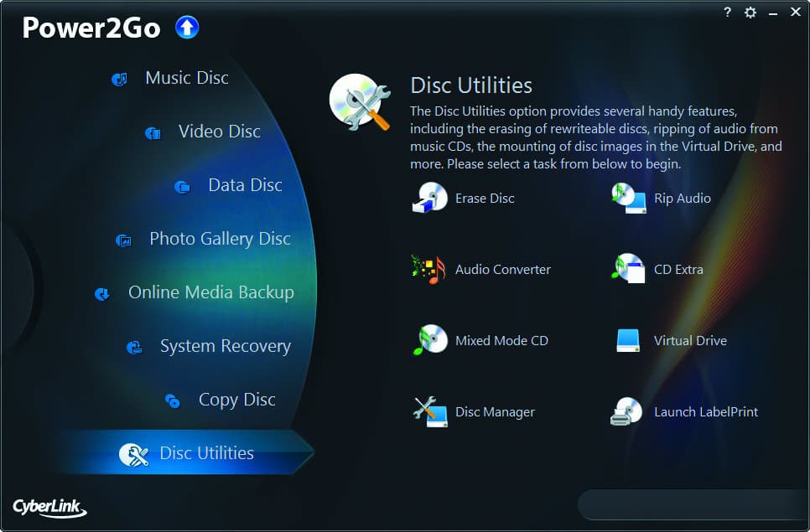810x532 pixels.
Task: Switch to the Video Disc category
Action: pos(219,132)
